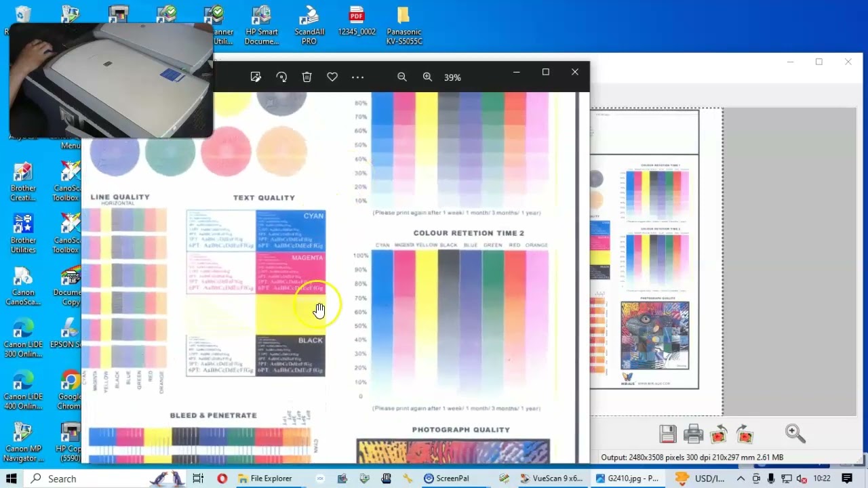Switch to ScreenPal on the taskbar
This screenshot has height=488, width=868.
(447, 479)
